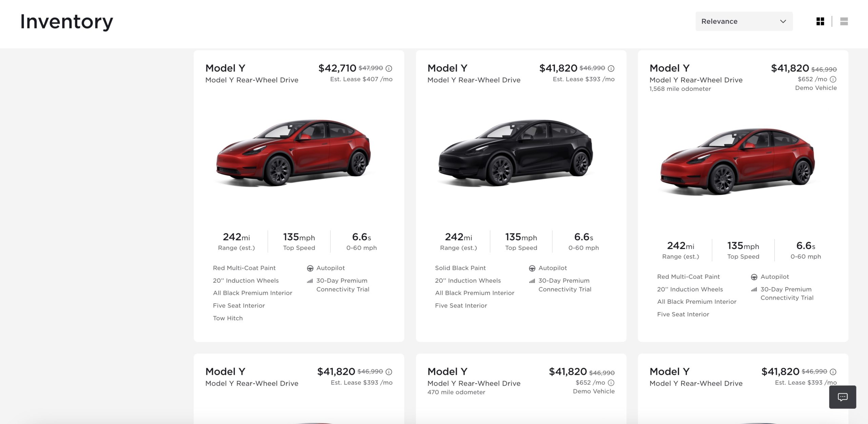
Task: Open the red Model Y with Tow Hitch
Action: [294, 153]
